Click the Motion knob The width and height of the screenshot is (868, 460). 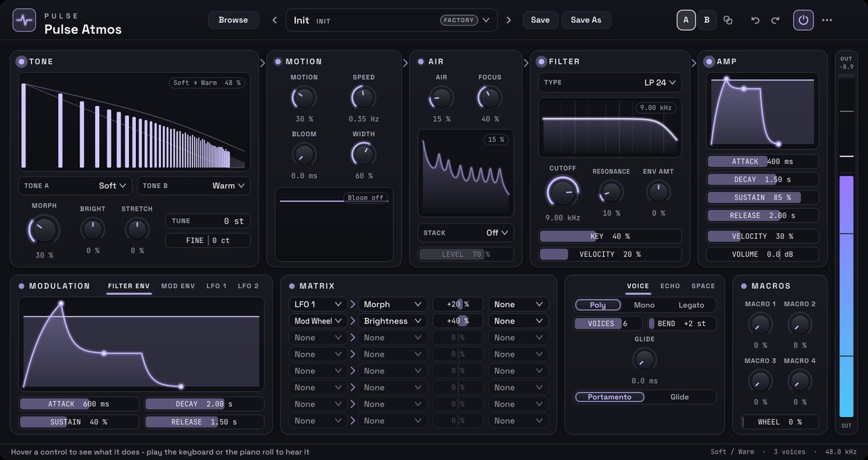click(x=304, y=98)
